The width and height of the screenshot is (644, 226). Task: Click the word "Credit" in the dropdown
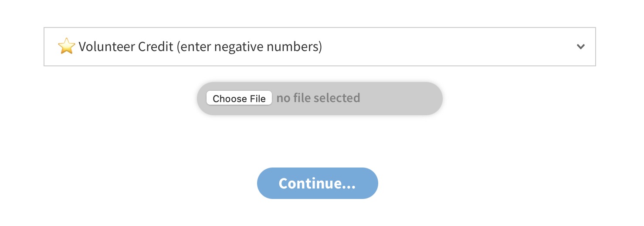pos(156,46)
